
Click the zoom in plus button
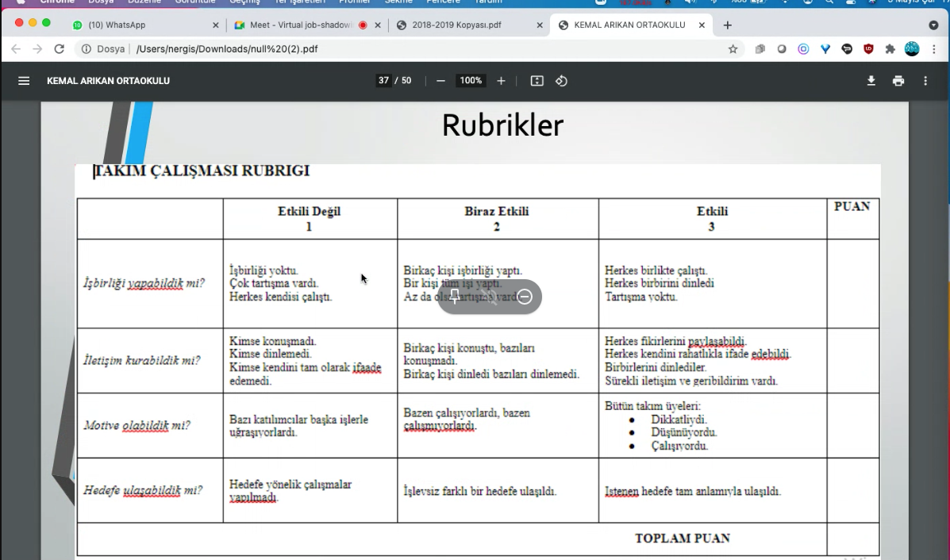tap(501, 81)
